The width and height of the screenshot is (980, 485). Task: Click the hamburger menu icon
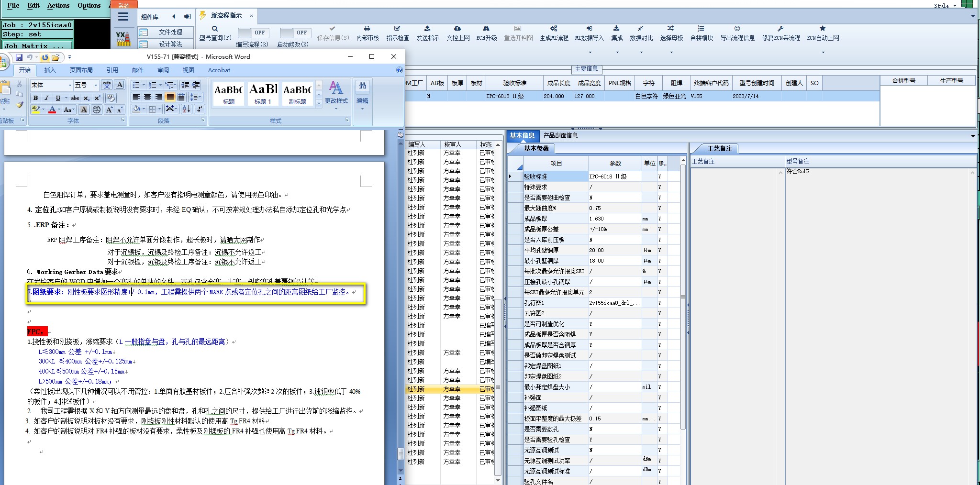(x=123, y=17)
